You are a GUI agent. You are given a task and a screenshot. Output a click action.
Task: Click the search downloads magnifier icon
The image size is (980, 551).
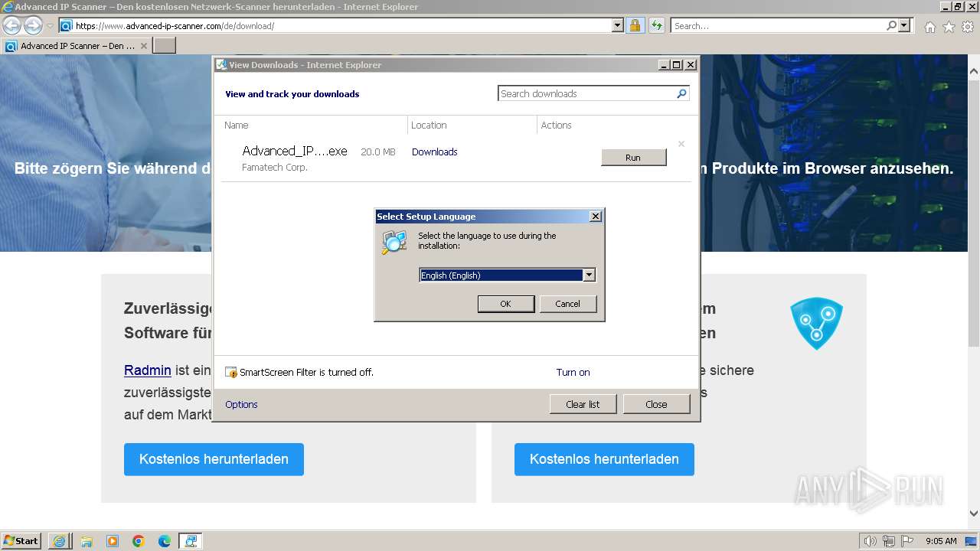[681, 93]
